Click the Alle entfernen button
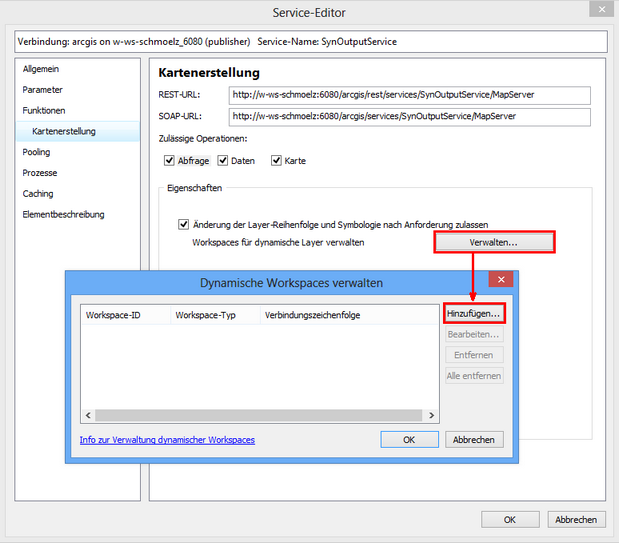Screen dimensions: 619x543 pos(474,376)
